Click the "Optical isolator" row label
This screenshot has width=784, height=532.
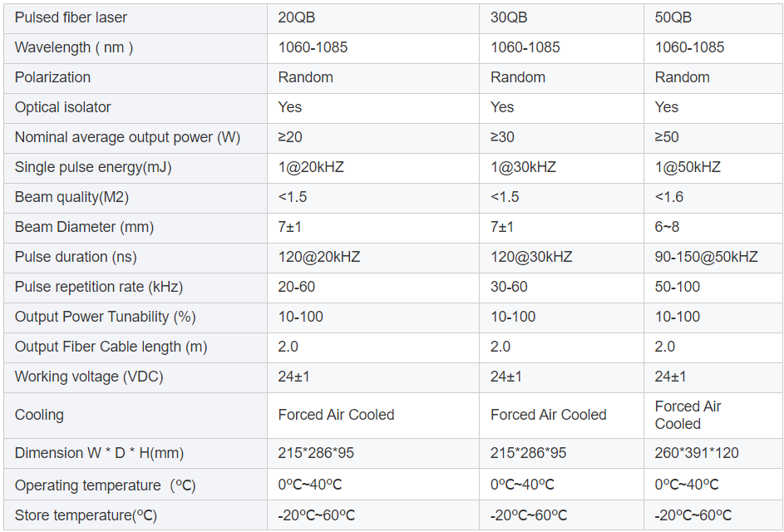[x=62, y=107]
